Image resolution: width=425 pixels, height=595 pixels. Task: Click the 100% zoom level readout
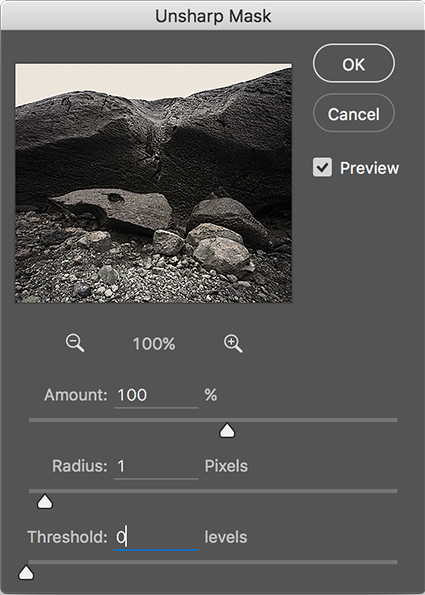(x=154, y=344)
